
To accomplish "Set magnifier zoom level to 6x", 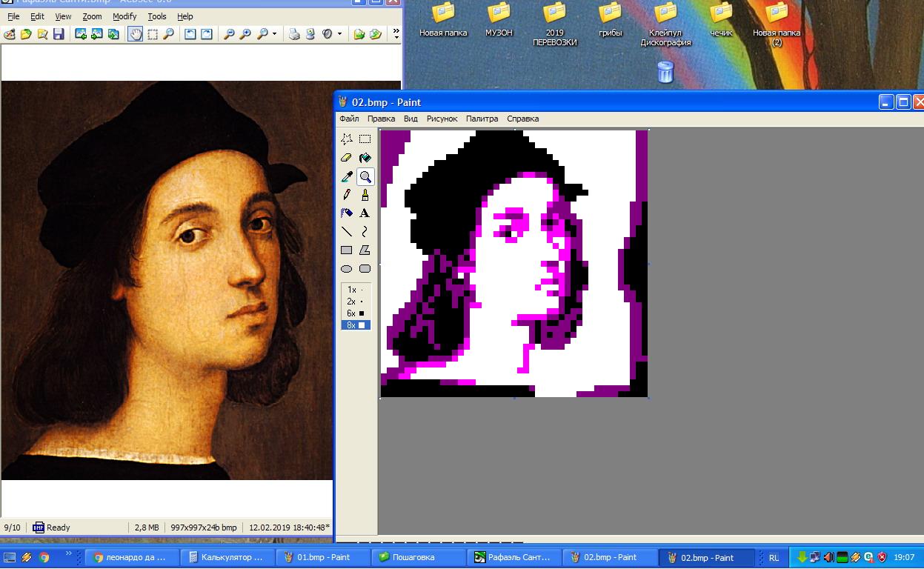I will [x=356, y=313].
